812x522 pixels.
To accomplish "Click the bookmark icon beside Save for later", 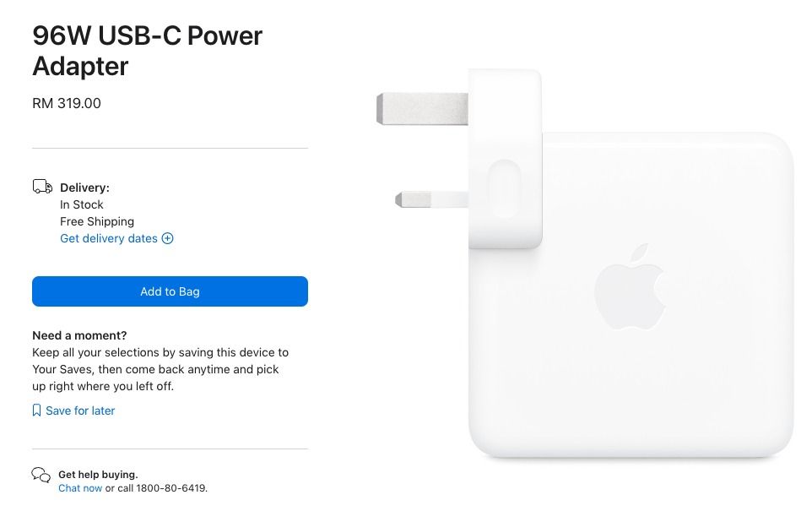I will (x=37, y=411).
